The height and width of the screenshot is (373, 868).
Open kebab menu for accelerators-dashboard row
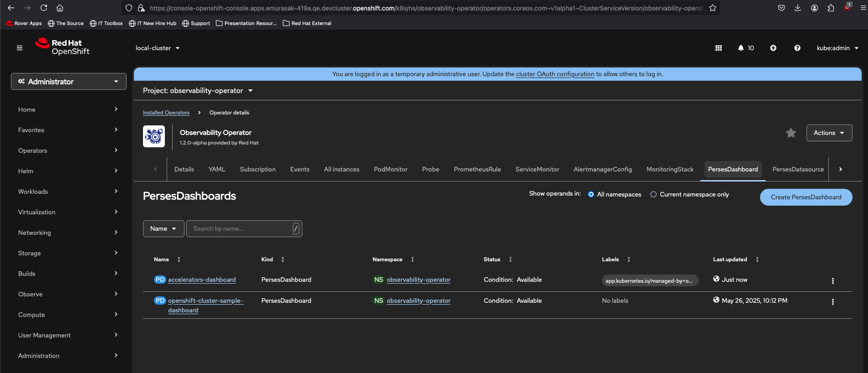tap(833, 281)
